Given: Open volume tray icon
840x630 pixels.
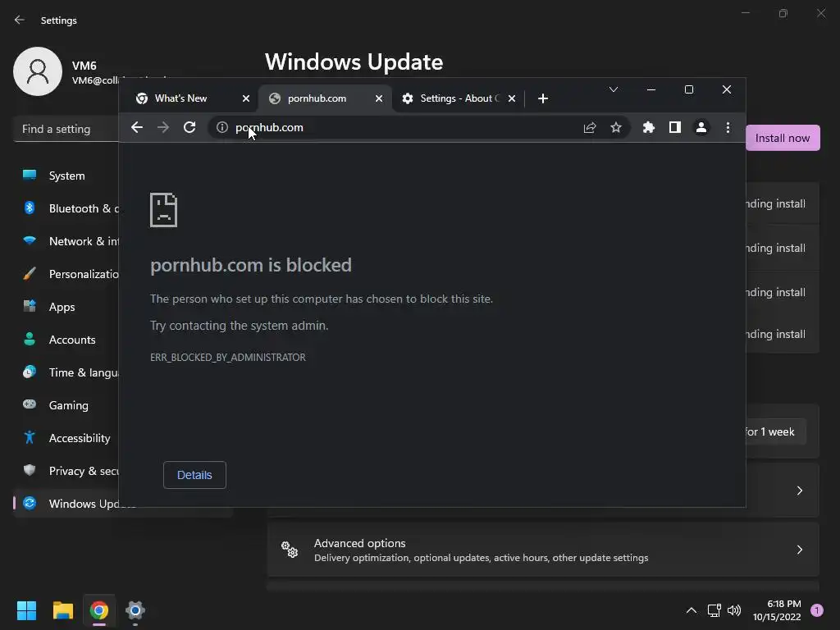Looking at the screenshot, I should coord(734,610).
